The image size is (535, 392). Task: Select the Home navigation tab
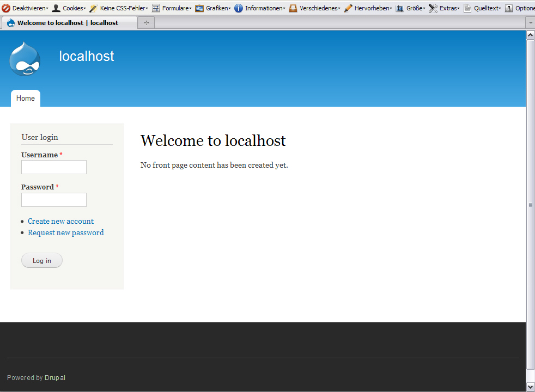click(26, 99)
